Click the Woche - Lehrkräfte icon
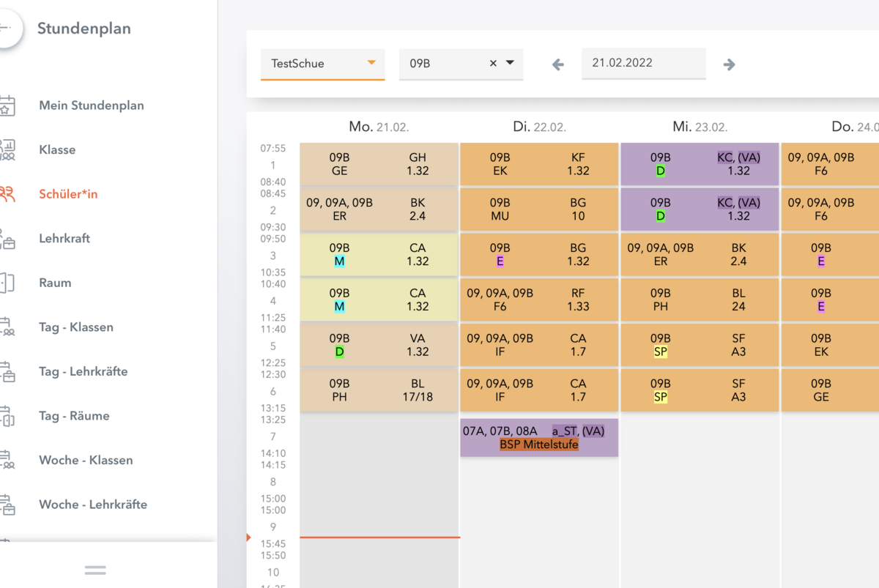 point(7,505)
